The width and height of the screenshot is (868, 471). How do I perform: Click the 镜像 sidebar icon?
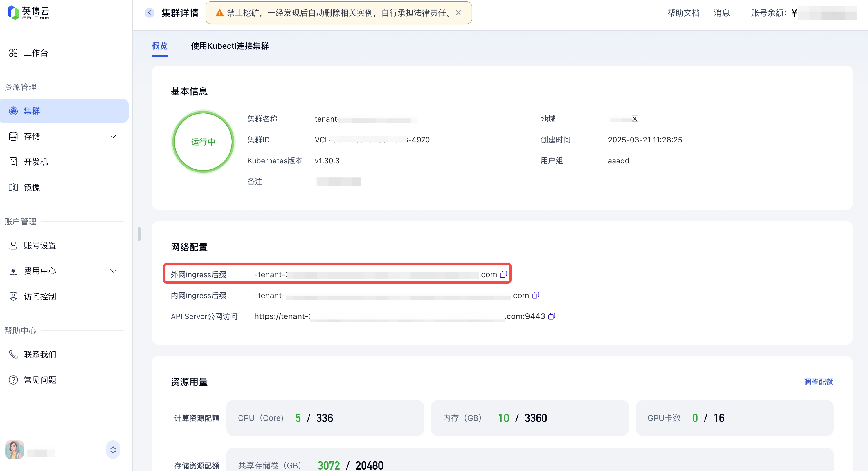(13, 187)
